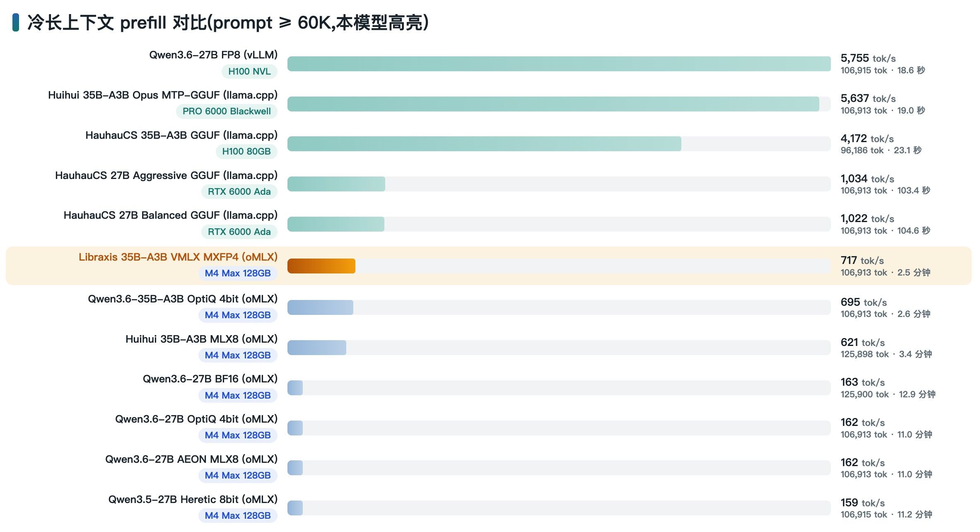
Task: Click the 621 tok/s blue bar
Action: point(317,348)
